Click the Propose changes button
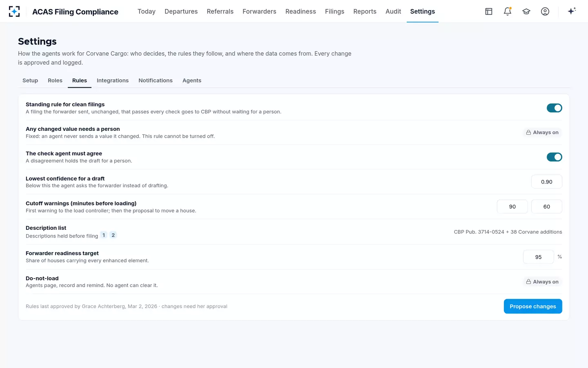The image size is (588, 368). click(x=533, y=306)
